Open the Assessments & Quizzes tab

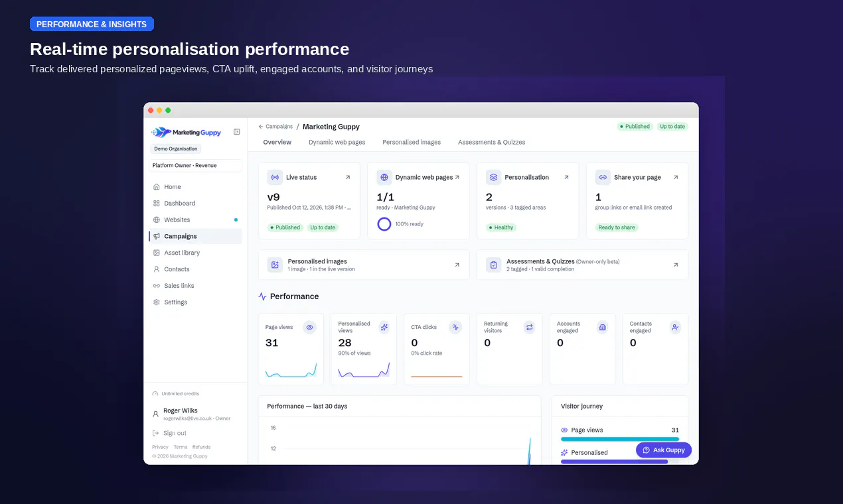point(491,142)
